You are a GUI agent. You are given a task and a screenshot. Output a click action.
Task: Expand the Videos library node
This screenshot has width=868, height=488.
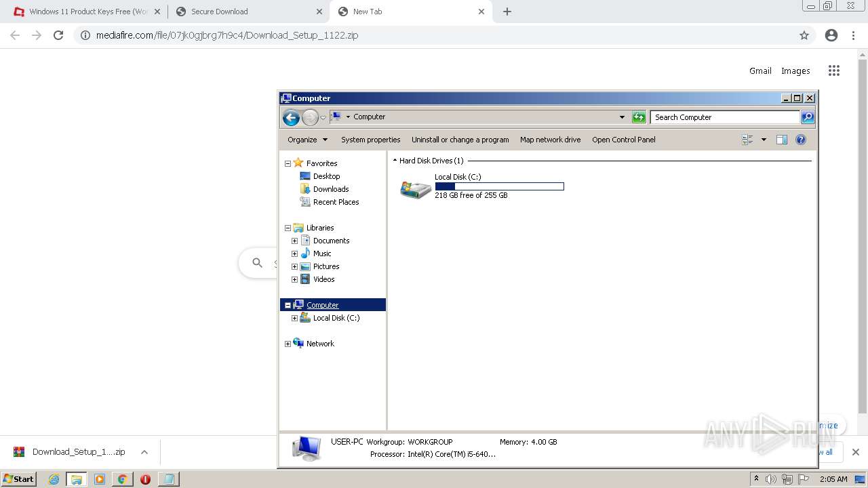(x=294, y=279)
